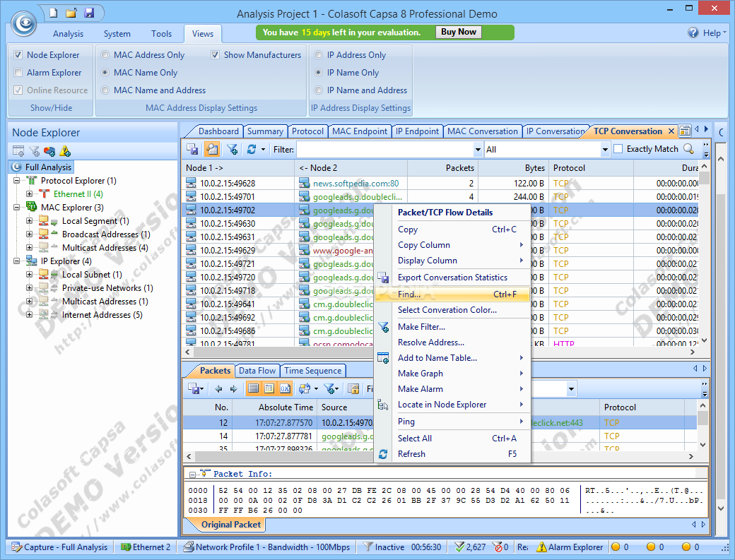Click the packet list vertical scrollbar
The image size is (735, 560).
click(x=702, y=425)
